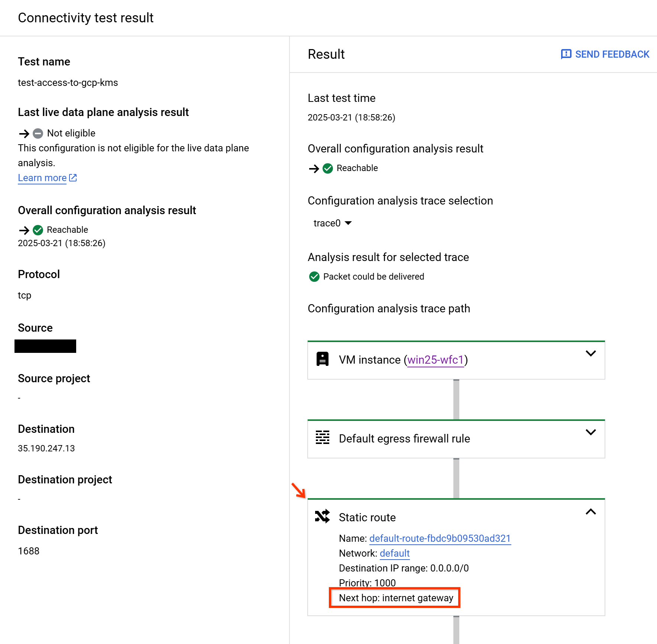The image size is (657, 644).
Task: Expand the Default egress firewall rule details
Action: [591, 432]
